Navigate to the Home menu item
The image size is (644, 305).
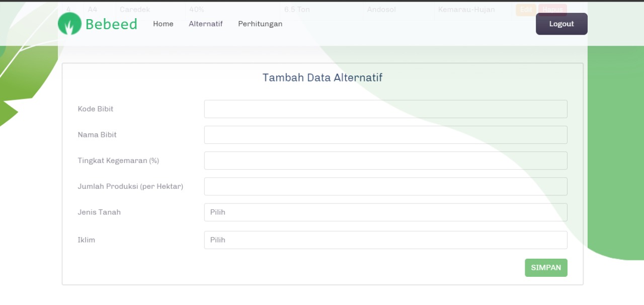163,24
